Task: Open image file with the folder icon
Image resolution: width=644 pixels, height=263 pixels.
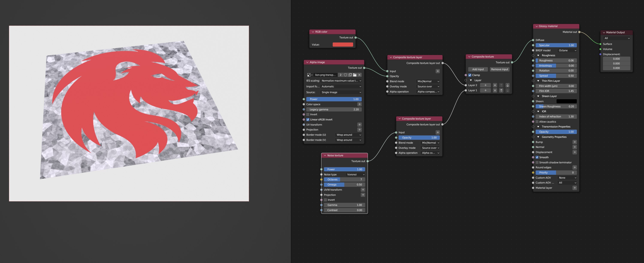Action: click(355, 75)
